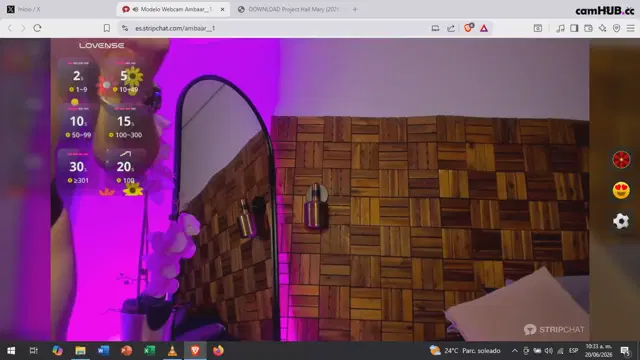Click the stripchat.com address bar URL
The height and width of the screenshot is (360, 640).
click(175, 28)
